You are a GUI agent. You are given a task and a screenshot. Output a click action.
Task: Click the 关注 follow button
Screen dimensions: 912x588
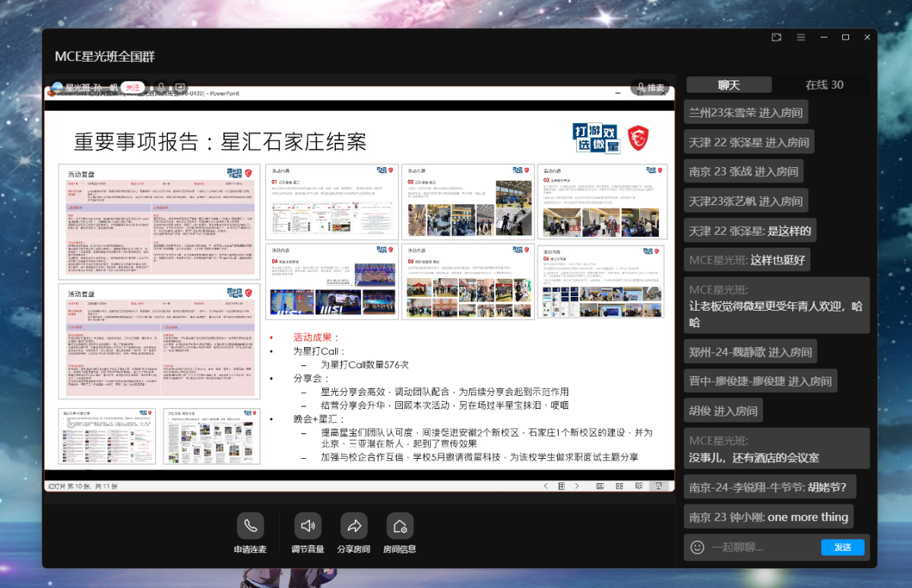(x=133, y=87)
